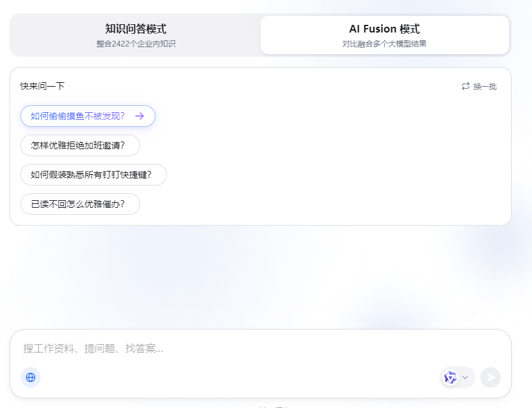Ask 已读不回怎么优雅催办？ suggestion
Screen dimensions: 532x408
pyautogui.click(x=80, y=204)
